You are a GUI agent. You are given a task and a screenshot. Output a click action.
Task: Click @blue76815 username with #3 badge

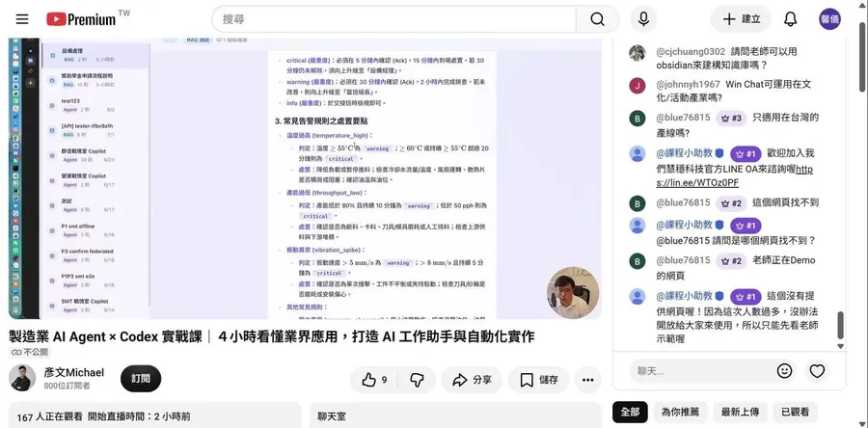pos(683,118)
